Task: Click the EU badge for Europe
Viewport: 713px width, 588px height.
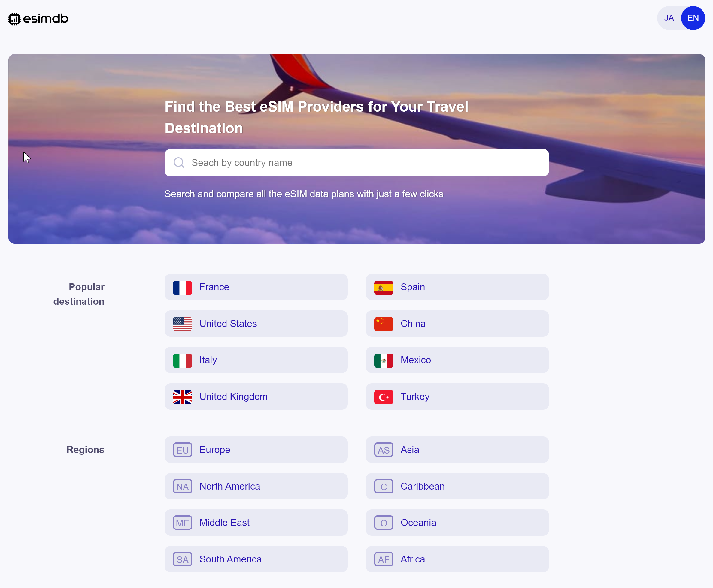Action: click(x=182, y=450)
